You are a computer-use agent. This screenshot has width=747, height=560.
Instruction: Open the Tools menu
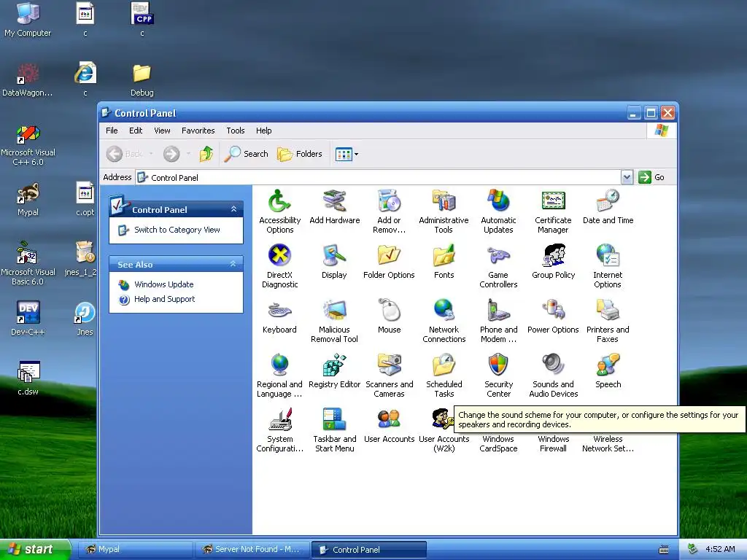(236, 131)
